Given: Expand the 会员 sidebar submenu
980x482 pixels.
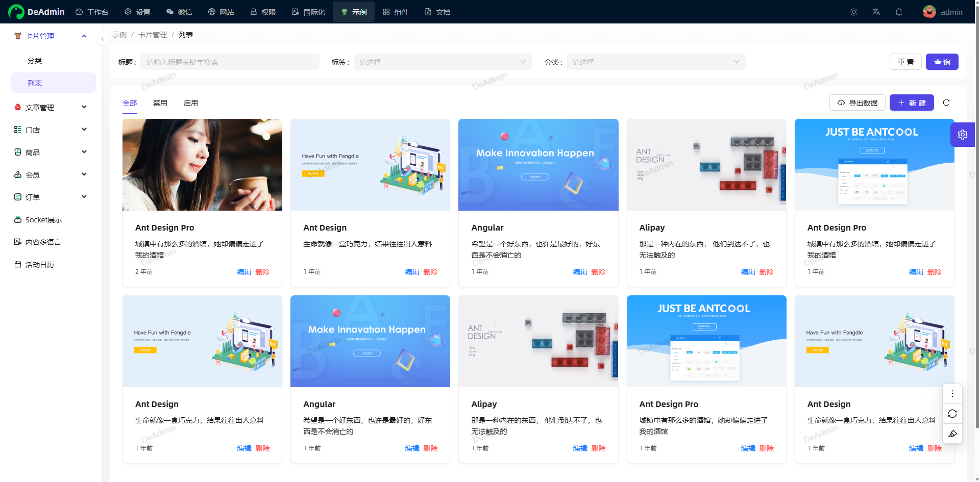Looking at the screenshot, I should 51,175.
